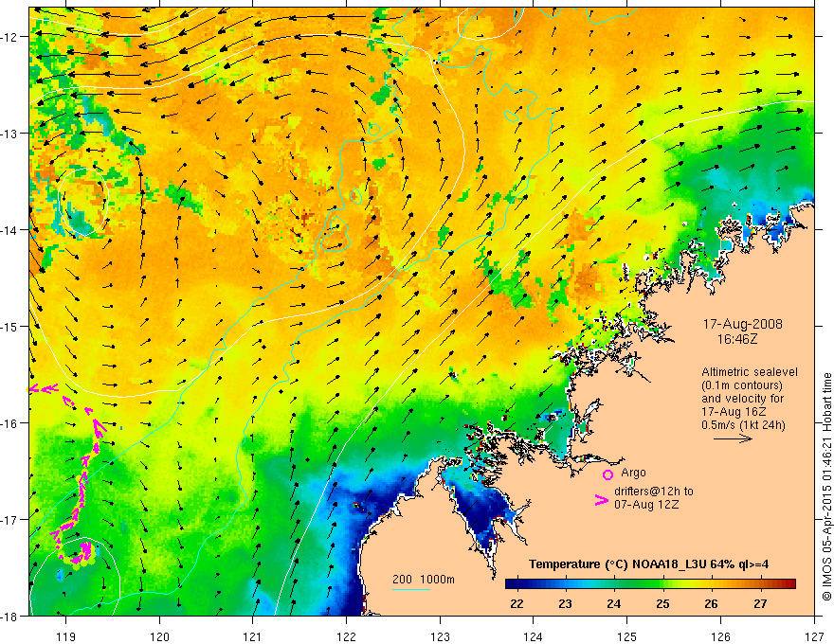
Task: Click the longitude axis label 121
Action: [x=253, y=636]
